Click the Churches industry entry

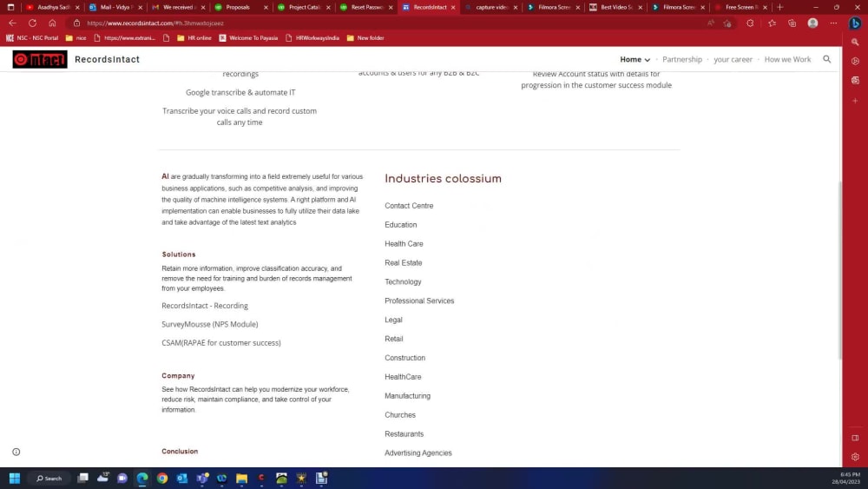pyautogui.click(x=399, y=415)
